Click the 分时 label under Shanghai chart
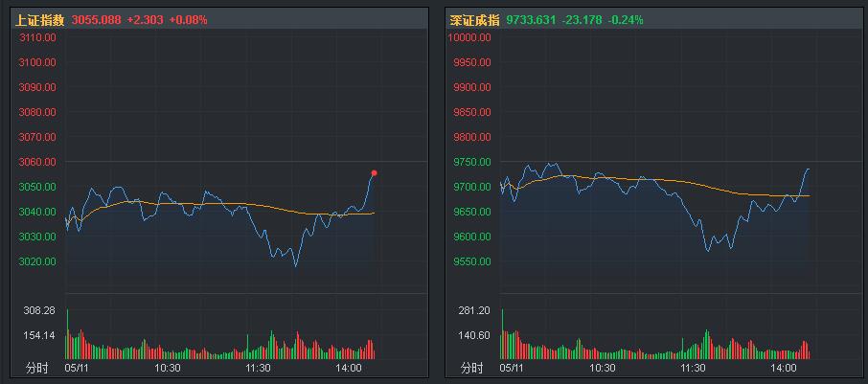This screenshot has height=384, width=868. (x=37, y=368)
